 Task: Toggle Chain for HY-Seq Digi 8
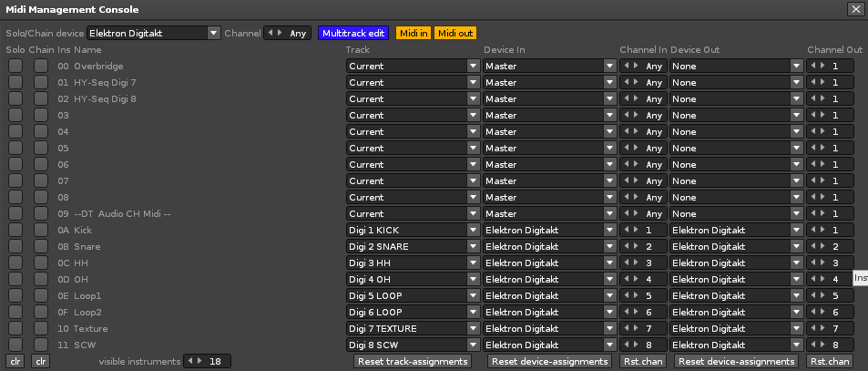[x=41, y=98]
